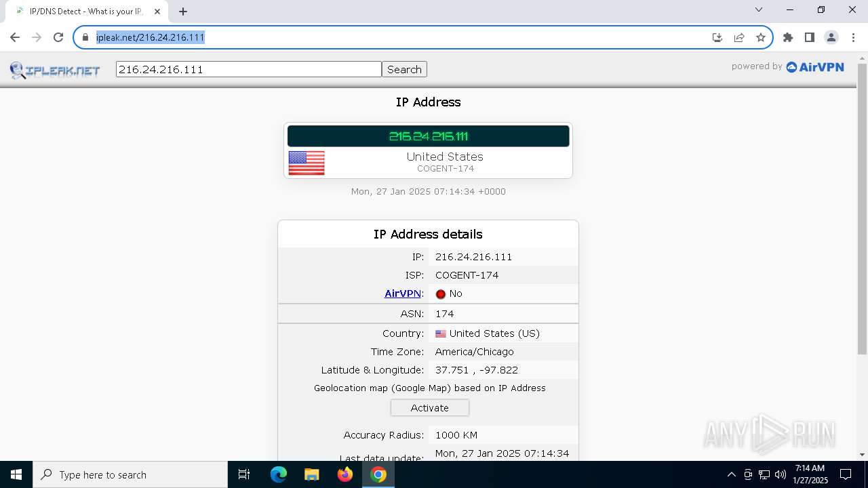This screenshot has height=488, width=868.
Task: Follow the AirVPN link in details
Action: click(403, 293)
